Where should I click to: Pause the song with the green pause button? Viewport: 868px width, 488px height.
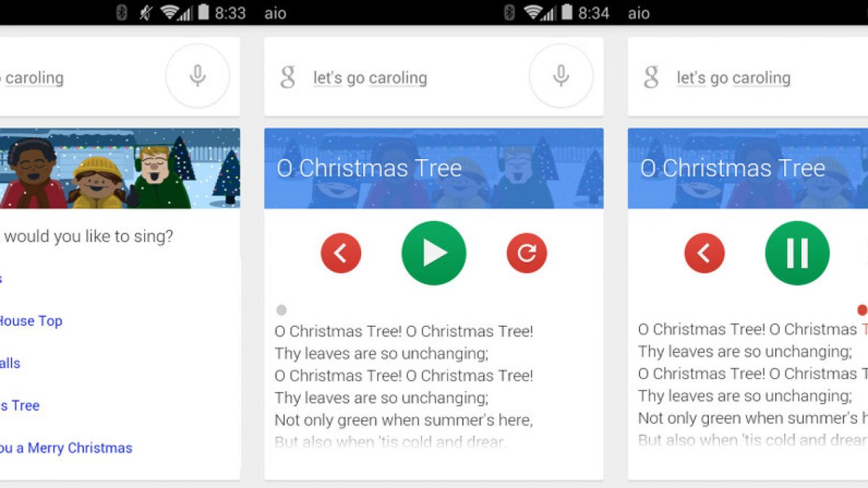click(x=797, y=253)
